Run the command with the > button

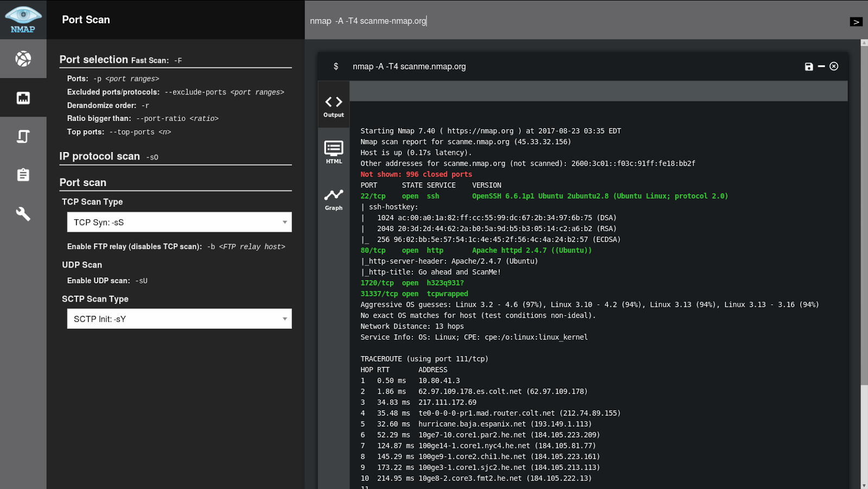point(856,22)
